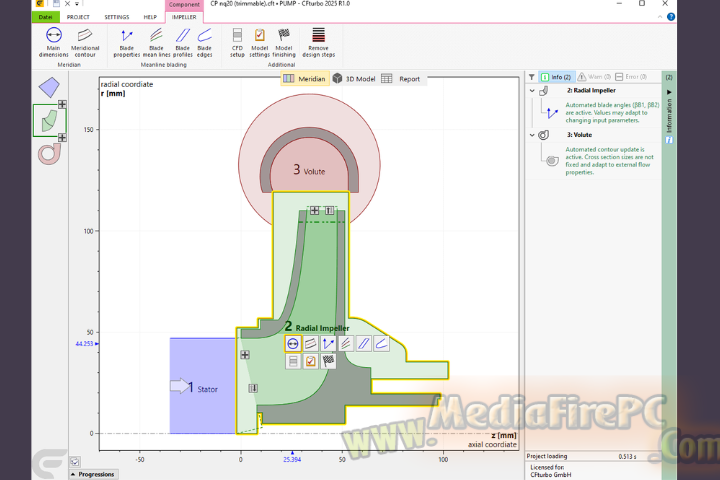Image resolution: width=720 pixels, height=480 pixels.
Task: Collapse the ribbon with the caret
Action: (660, 17)
